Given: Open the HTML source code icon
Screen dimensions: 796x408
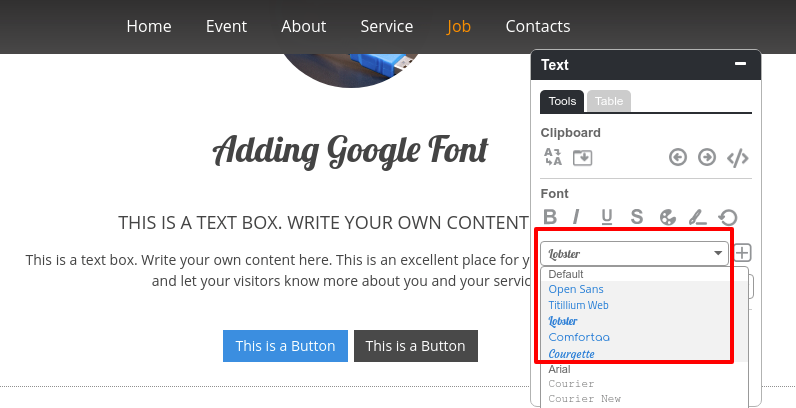Looking at the screenshot, I should coord(738,158).
